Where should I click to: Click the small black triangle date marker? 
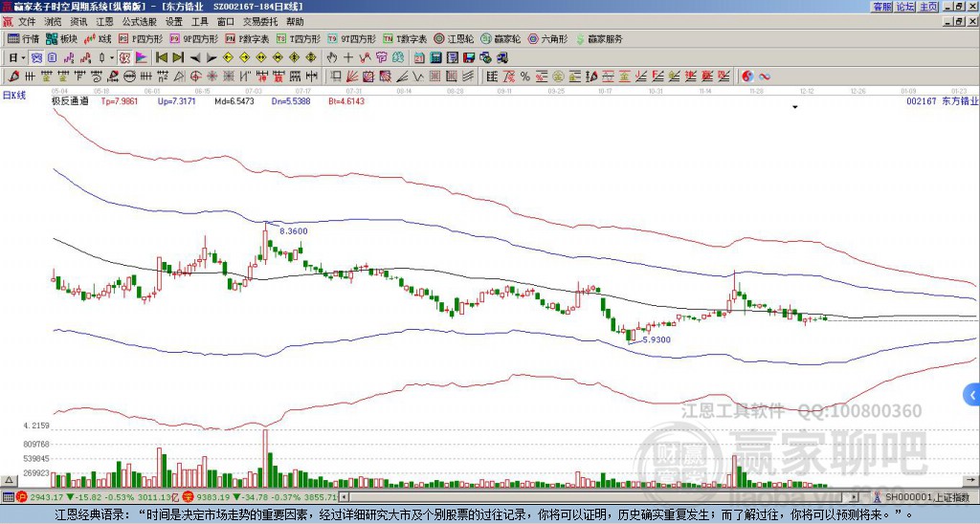point(795,107)
